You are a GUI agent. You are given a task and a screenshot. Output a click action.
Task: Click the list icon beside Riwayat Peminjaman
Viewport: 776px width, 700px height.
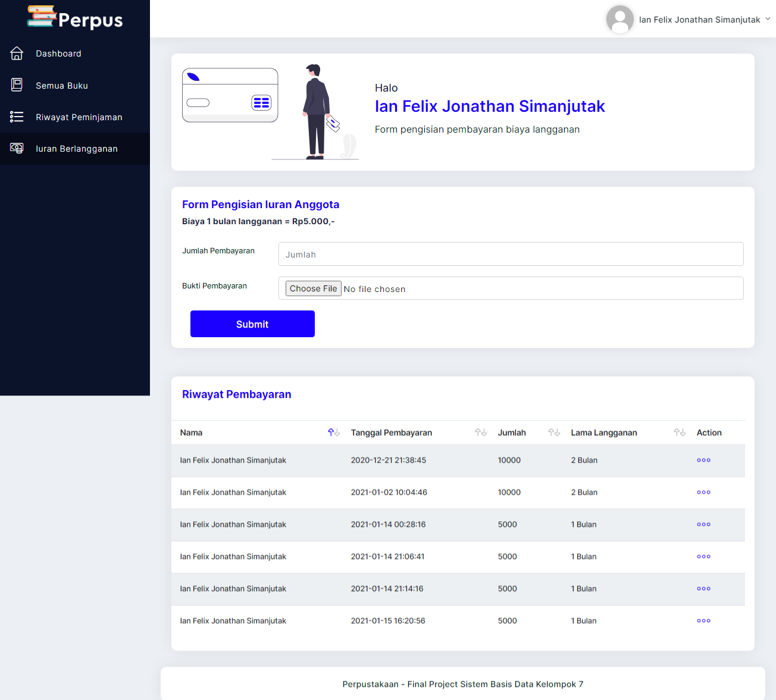click(x=17, y=117)
